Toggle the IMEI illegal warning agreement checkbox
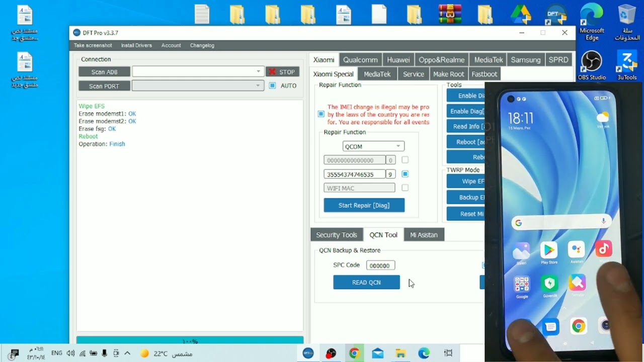The height and width of the screenshot is (362, 644). point(321,114)
